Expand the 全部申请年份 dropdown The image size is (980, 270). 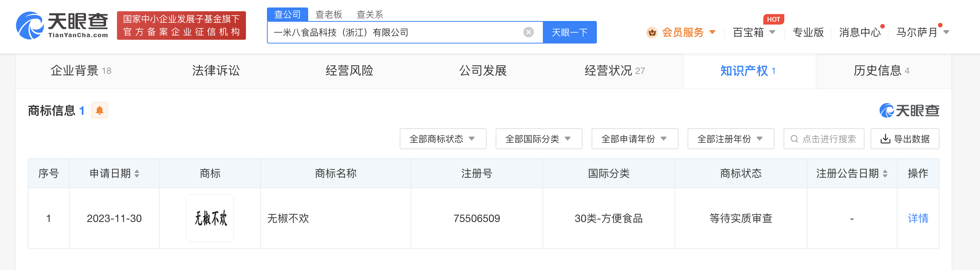click(635, 139)
